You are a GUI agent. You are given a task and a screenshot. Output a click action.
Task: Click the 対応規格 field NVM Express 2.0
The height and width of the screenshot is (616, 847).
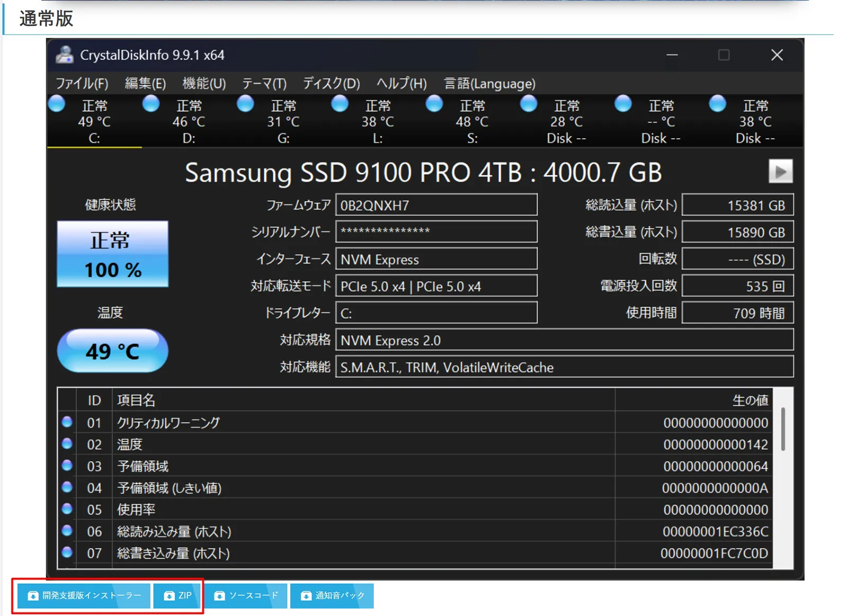[564, 340]
